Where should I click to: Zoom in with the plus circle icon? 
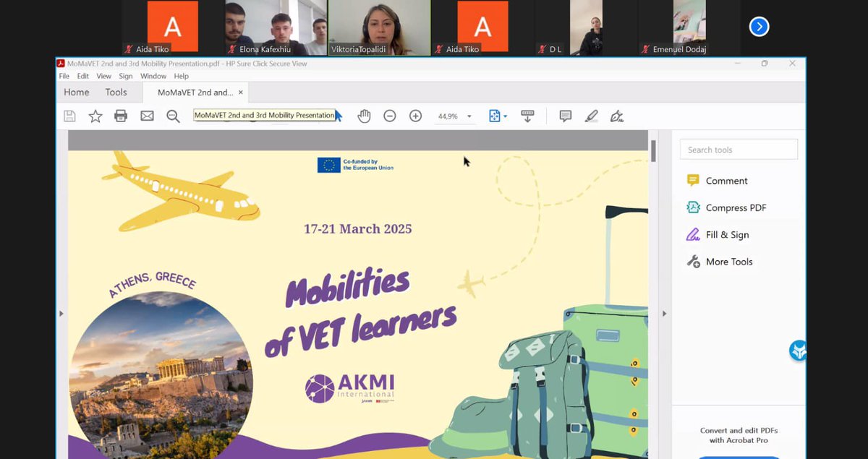tap(415, 116)
